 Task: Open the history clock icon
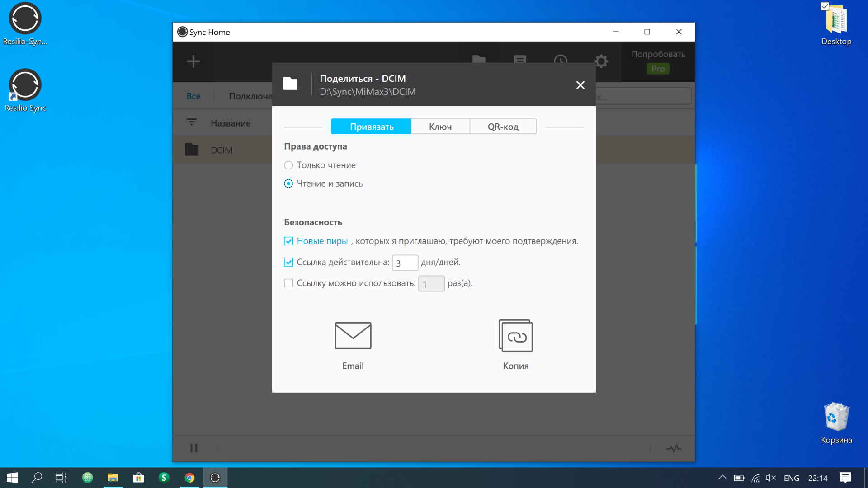[561, 60]
